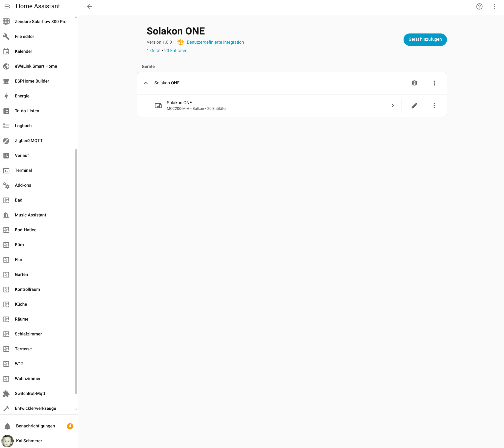The width and height of the screenshot is (504, 448).
Task: Open the 20 Entitäten link
Action: point(176,51)
